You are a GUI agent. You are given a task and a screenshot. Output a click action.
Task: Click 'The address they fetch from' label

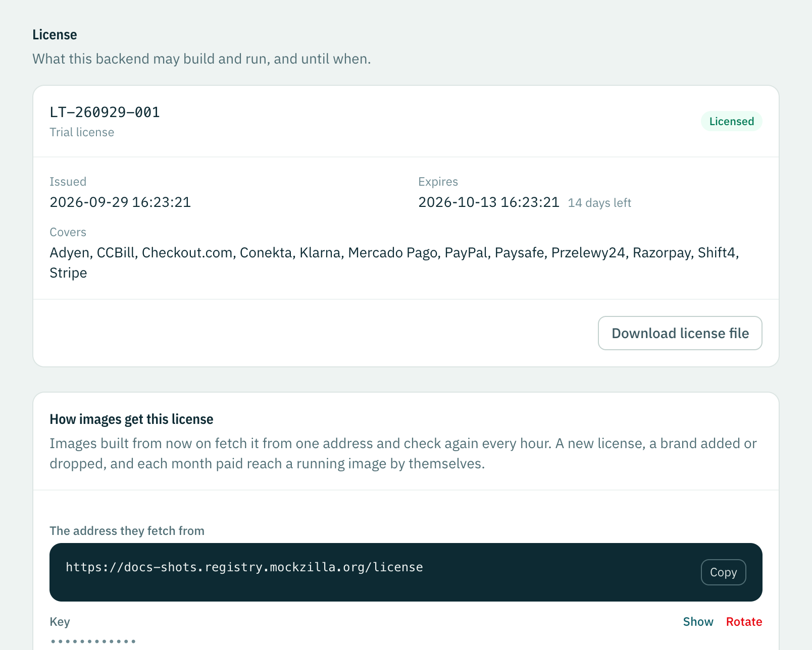pos(127,531)
